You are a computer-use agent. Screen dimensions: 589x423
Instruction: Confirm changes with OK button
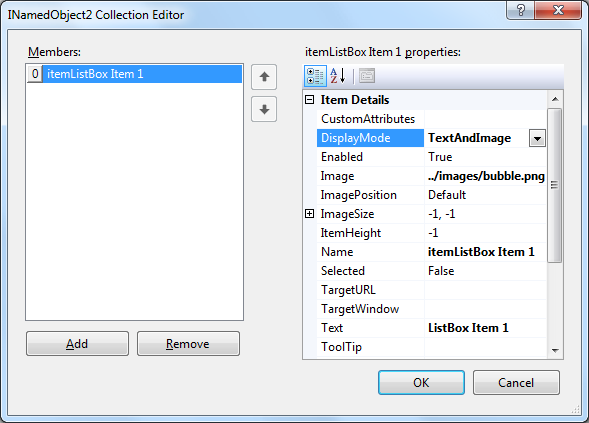pyautogui.click(x=421, y=382)
